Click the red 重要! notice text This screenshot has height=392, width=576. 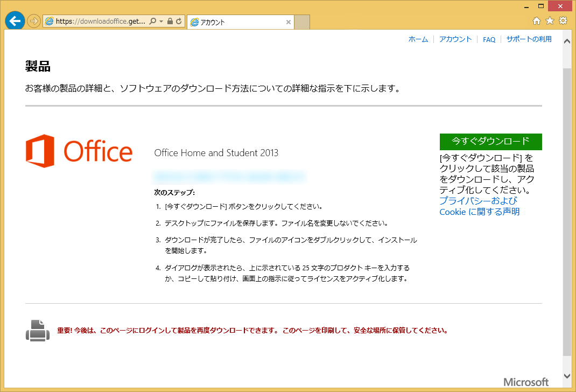(x=252, y=331)
